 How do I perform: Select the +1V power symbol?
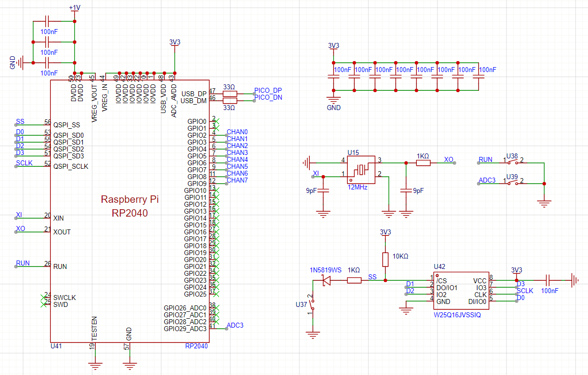point(74,8)
